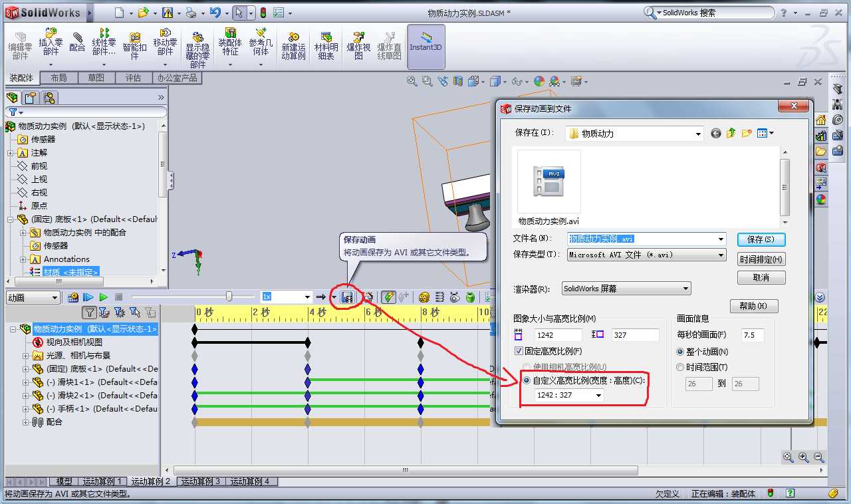Viewport: 851px width, 504px height.
Task: Switch to 模型 bottom tab
Action: point(64,481)
